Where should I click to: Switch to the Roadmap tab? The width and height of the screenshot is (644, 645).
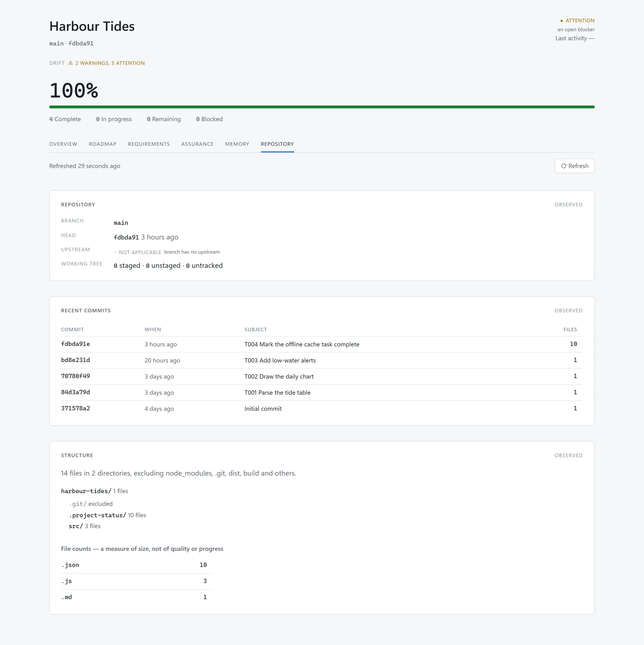click(x=103, y=144)
